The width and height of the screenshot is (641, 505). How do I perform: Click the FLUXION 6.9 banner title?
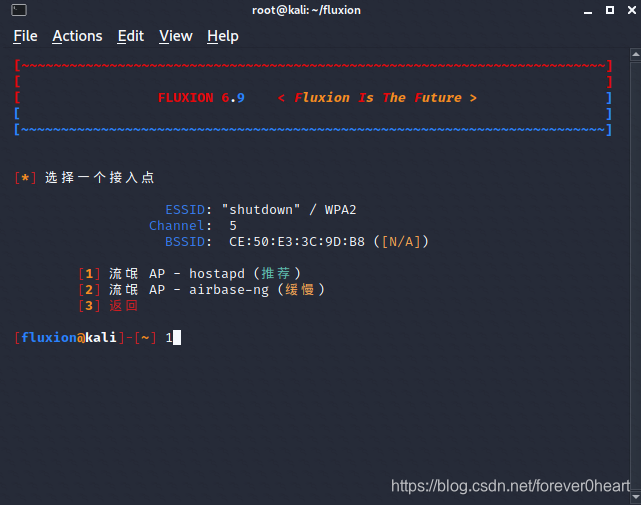coord(201,98)
